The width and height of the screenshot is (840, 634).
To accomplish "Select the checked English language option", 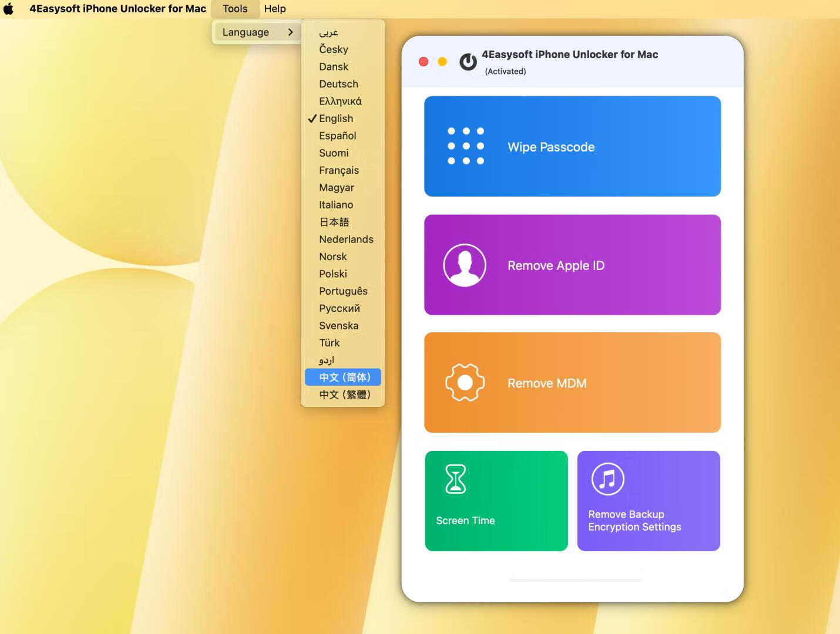I will coord(343,119).
